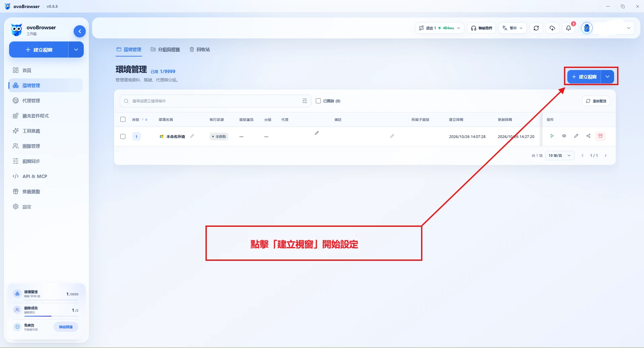Check the select-all header checkbox

[x=123, y=119]
